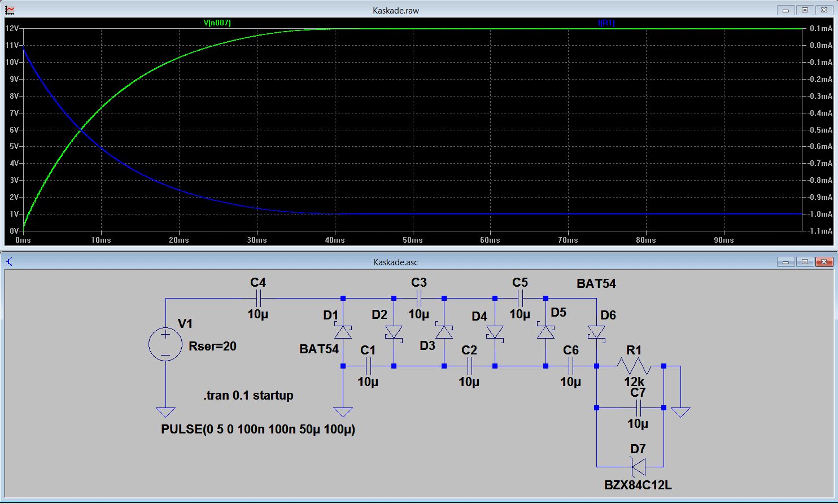Click the D6 Schottky diode symbol
838x504 pixels.
click(x=596, y=332)
